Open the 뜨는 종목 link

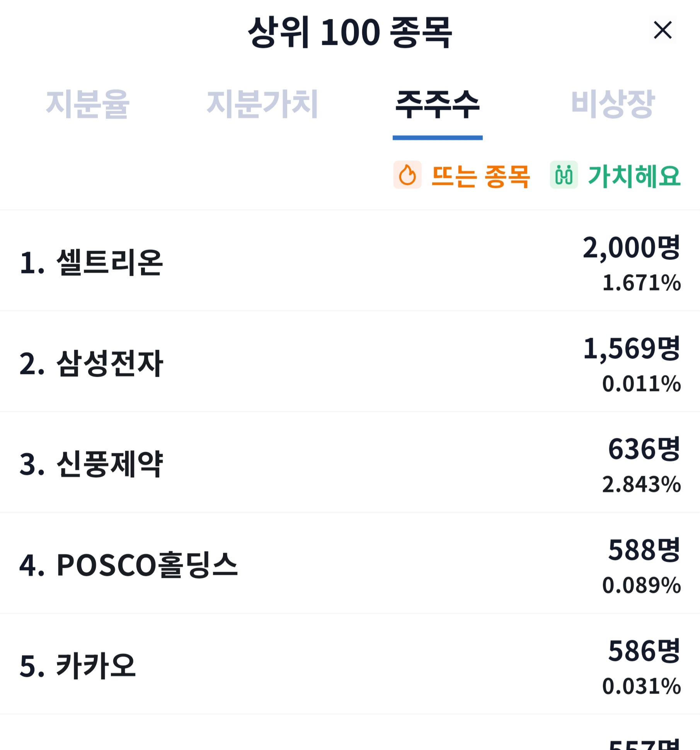(480, 176)
